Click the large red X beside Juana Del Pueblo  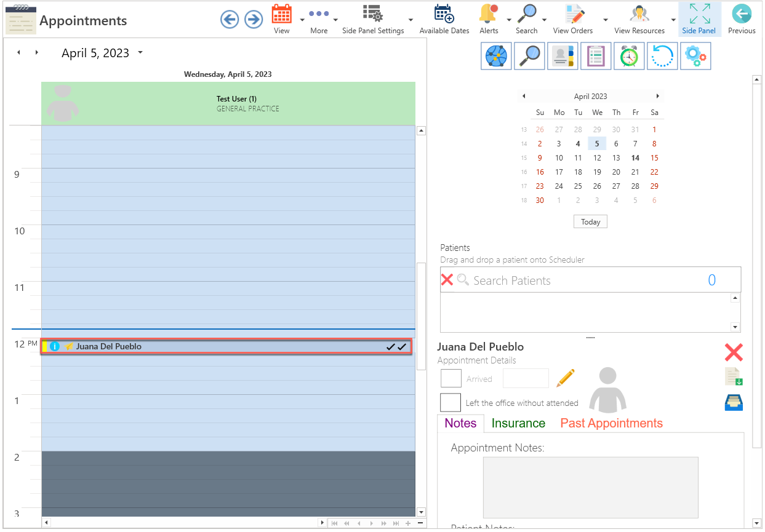[x=734, y=352]
